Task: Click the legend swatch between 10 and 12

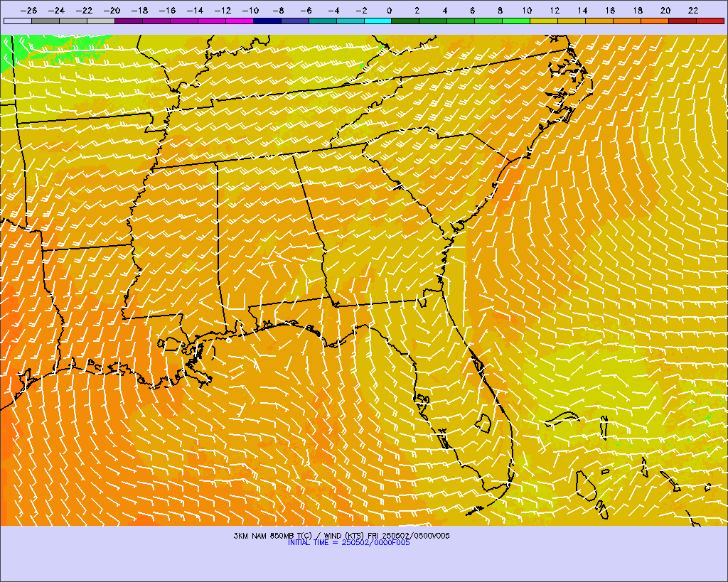Action: 544,21
